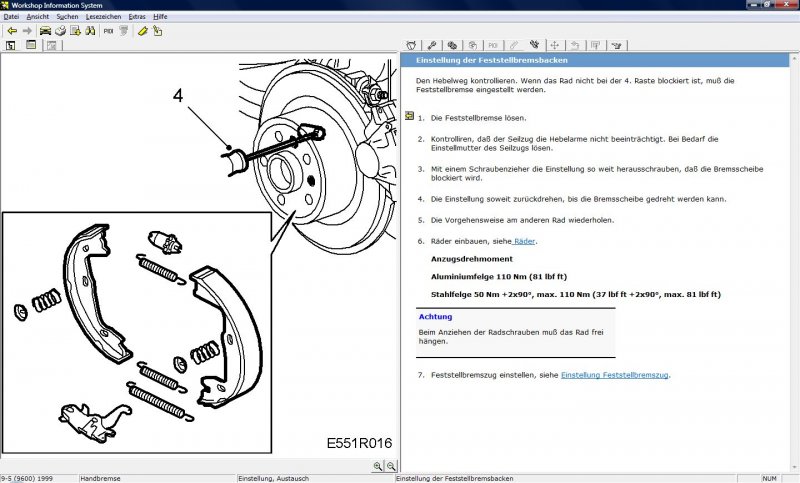This screenshot has width=800, height=483.
Task: Click the 'NUM' indicator in the status bar
Action: [769, 478]
